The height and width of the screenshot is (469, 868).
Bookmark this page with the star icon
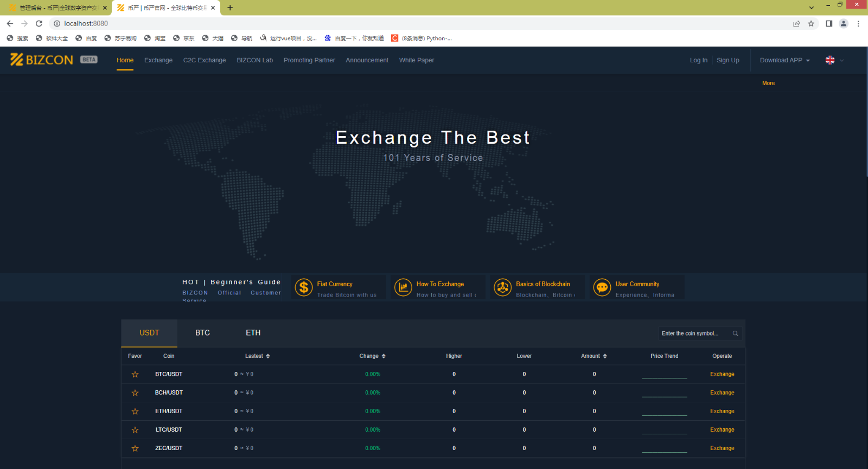(811, 23)
